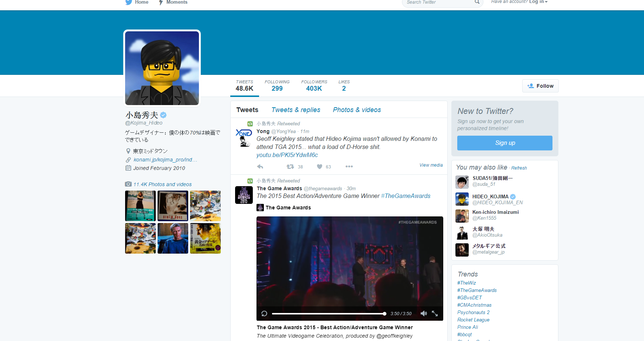This screenshot has width=644, height=341.
Task: Open the #GBvsDET trend
Action: point(469,298)
